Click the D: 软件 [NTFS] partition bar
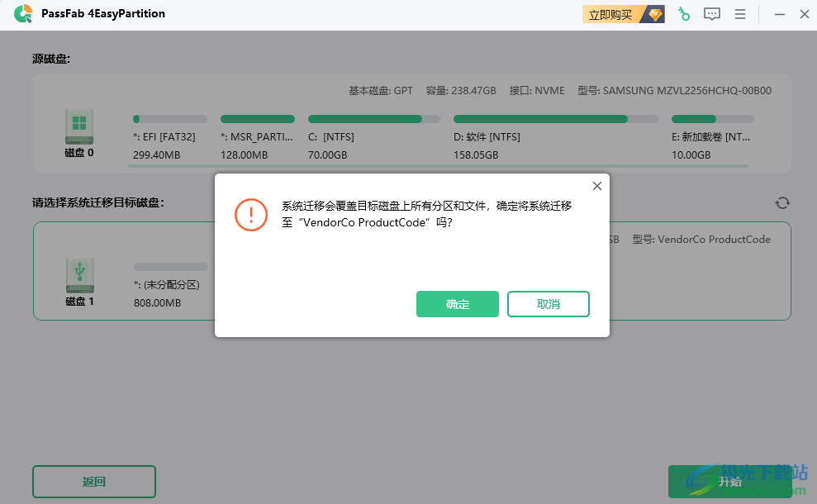 click(x=555, y=119)
